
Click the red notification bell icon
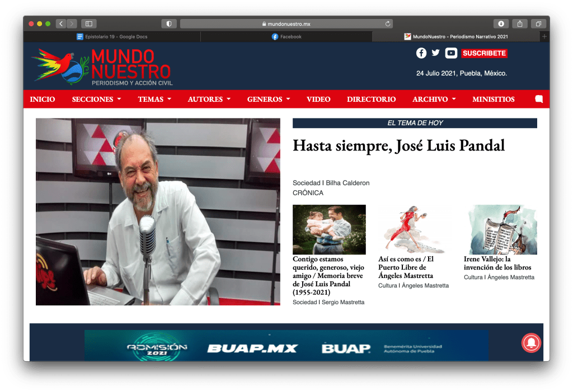531,343
